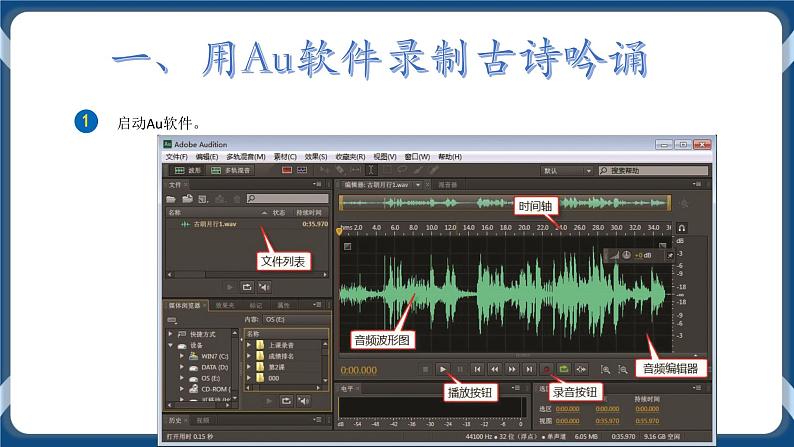Image resolution: width=794 pixels, height=447 pixels.
Task: Expand the WIN7 (C:) drive
Action: [181, 356]
